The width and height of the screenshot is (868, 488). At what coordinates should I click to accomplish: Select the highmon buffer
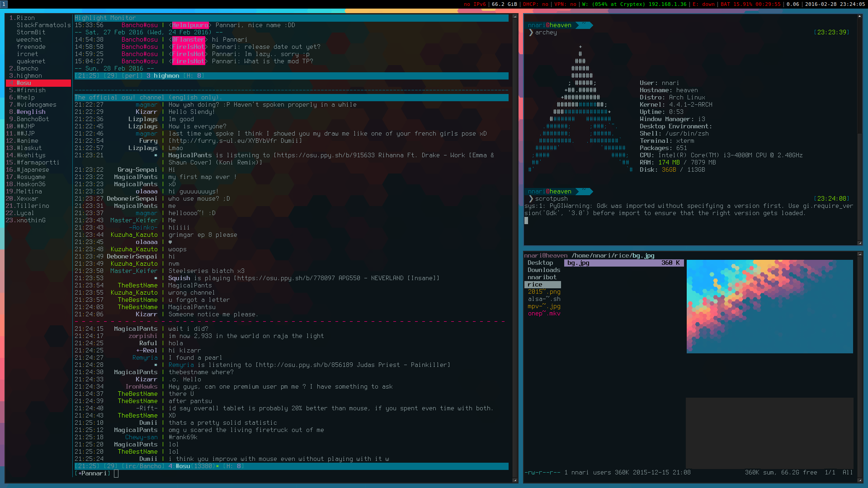[29, 76]
